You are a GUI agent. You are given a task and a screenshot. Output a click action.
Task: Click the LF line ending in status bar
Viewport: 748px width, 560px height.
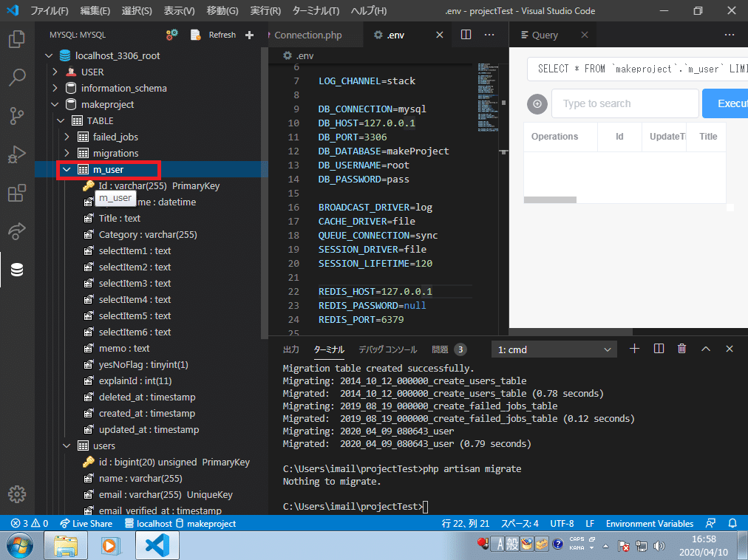[x=590, y=523]
